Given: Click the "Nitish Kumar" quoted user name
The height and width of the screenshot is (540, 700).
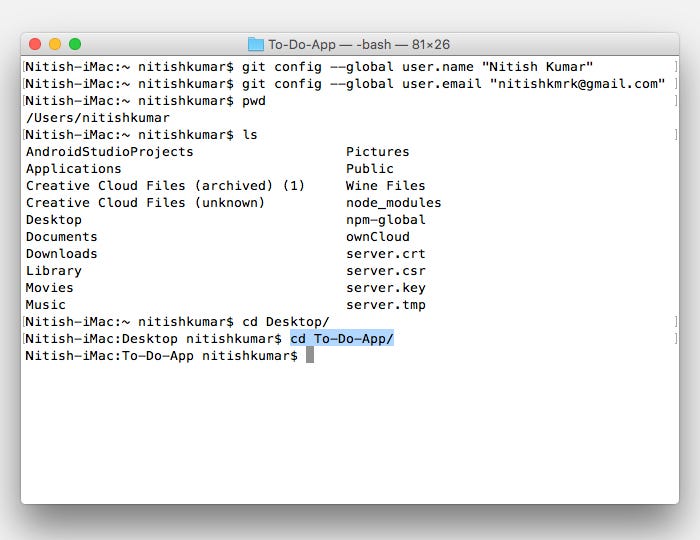Looking at the screenshot, I should pos(538,67).
